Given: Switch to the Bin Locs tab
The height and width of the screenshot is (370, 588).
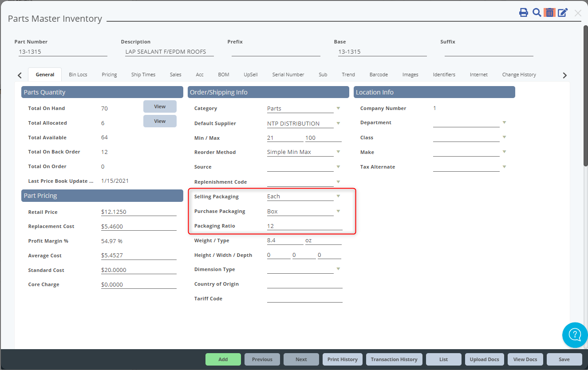Looking at the screenshot, I should (78, 75).
